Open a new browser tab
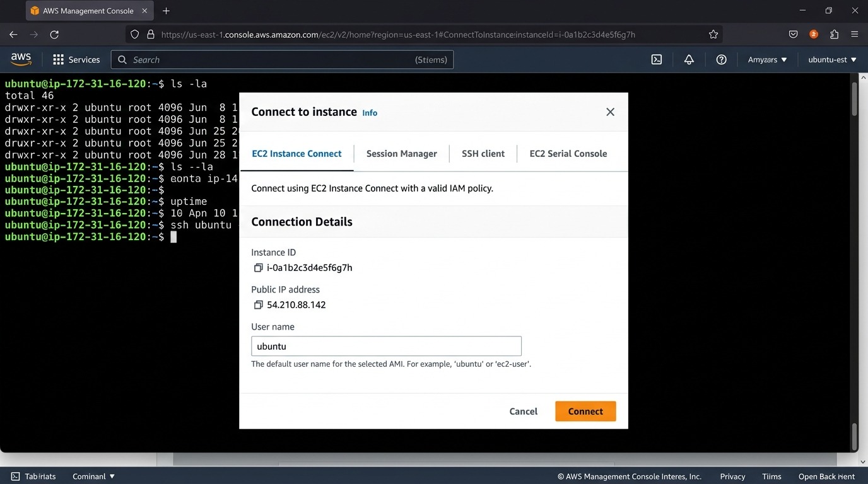This screenshot has height=484, width=868. [166, 11]
